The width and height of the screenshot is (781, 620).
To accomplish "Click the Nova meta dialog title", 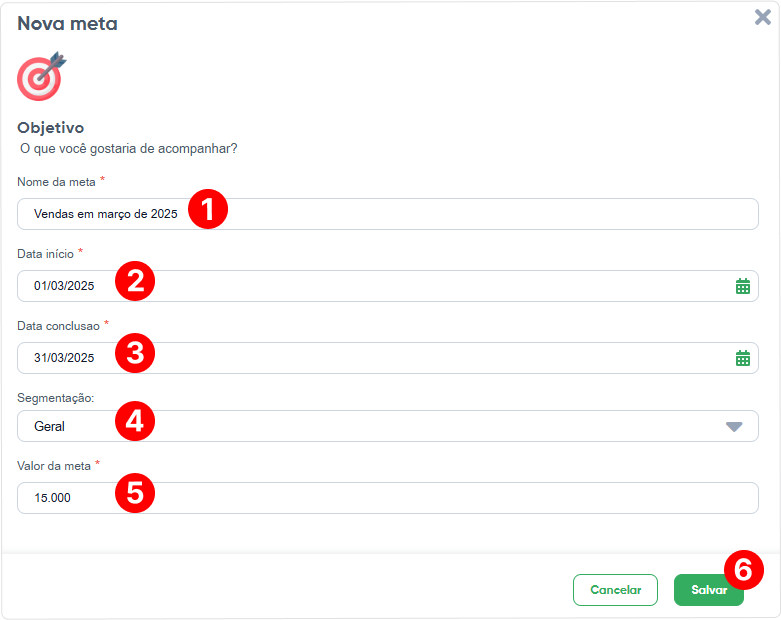I will [x=67, y=23].
